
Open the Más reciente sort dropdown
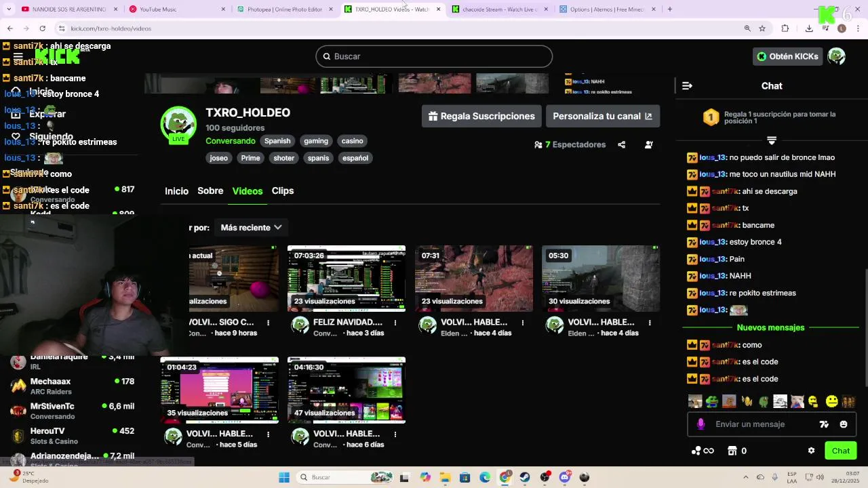pyautogui.click(x=251, y=228)
